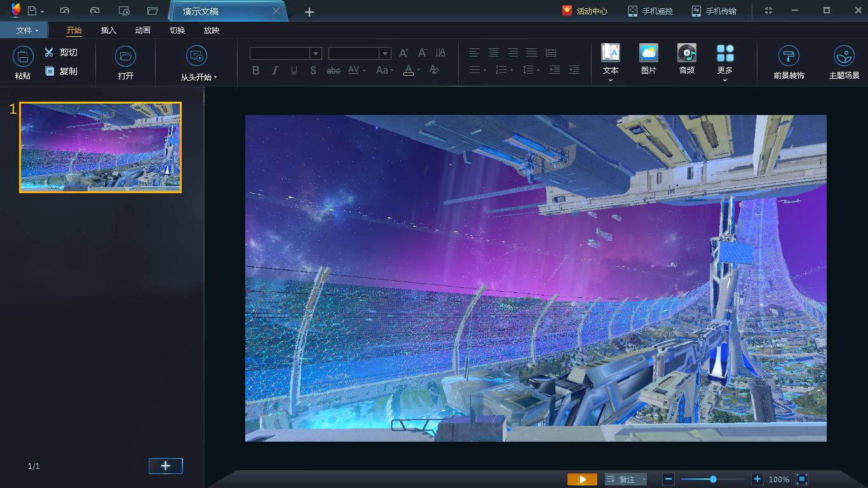Toggle Italic formatting
The image size is (868, 488).
coord(275,71)
